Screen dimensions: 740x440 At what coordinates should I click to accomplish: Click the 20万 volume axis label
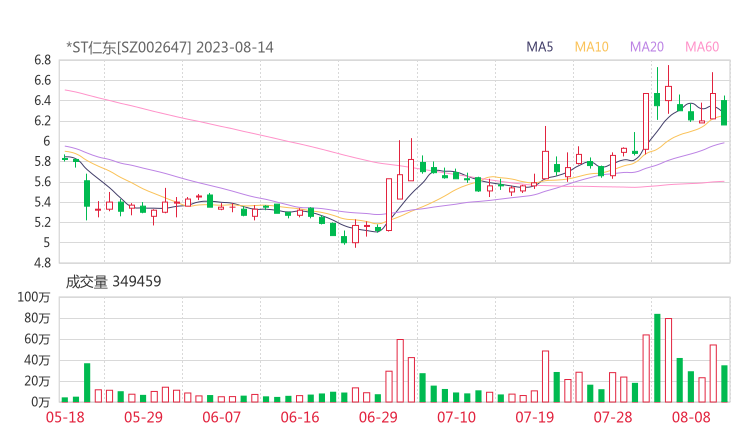[x=37, y=381]
